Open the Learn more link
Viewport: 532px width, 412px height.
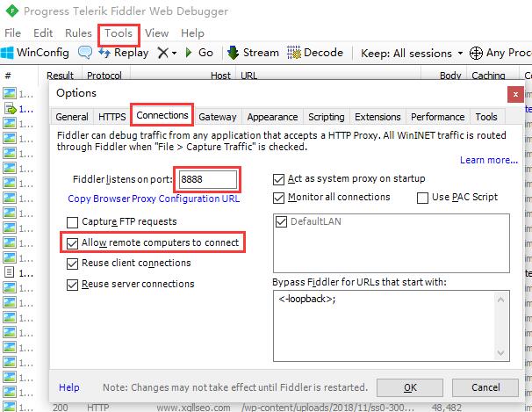pyautogui.click(x=489, y=160)
